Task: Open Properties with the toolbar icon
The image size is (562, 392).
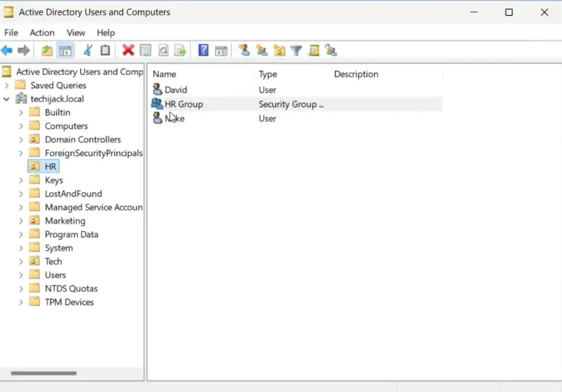Action: click(145, 51)
